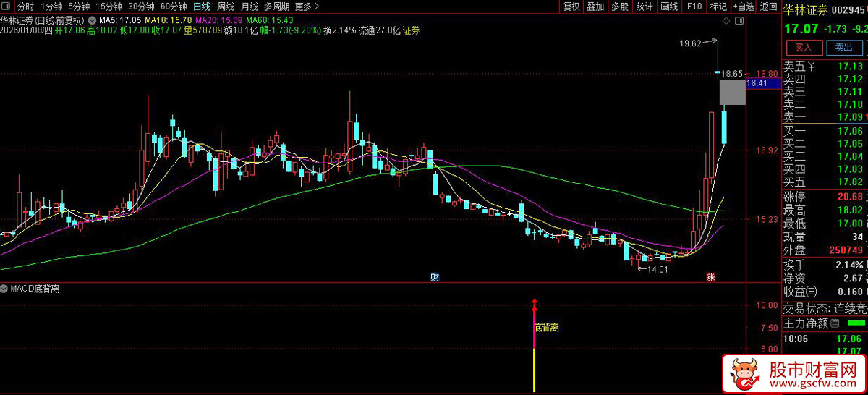Click the blue 卖出 sell button
Viewport: 868px width, 395px height.
[x=843, y=48]
